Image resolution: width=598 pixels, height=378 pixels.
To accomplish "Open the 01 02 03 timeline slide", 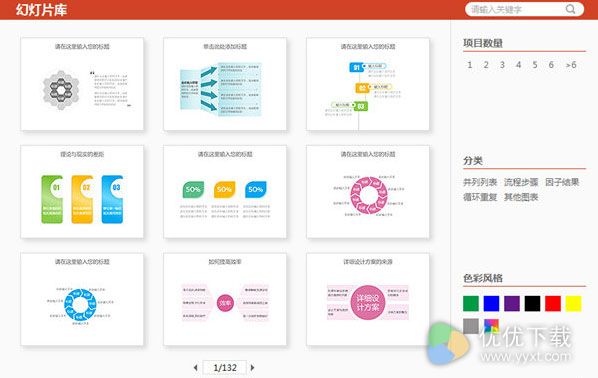I will coord(368,84).
